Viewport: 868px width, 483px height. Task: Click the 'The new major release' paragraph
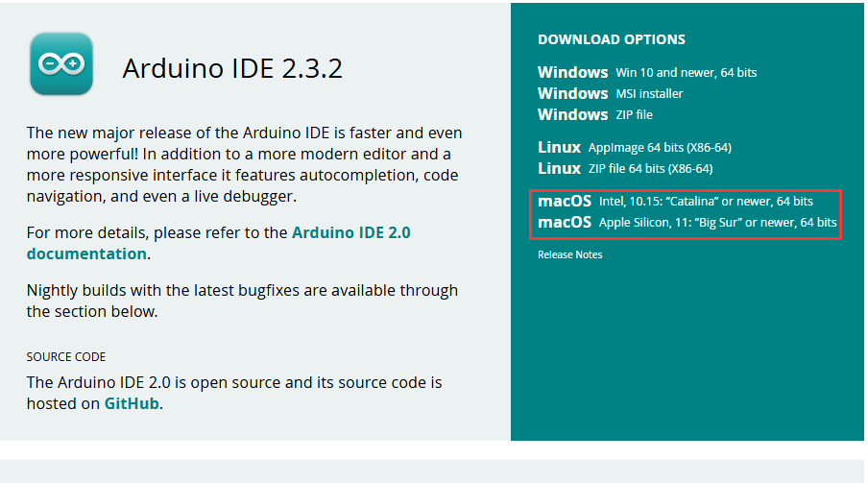(x=244, y=164)
